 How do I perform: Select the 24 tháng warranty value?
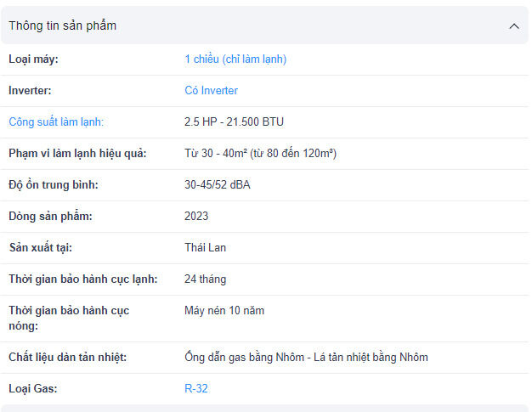205,279
